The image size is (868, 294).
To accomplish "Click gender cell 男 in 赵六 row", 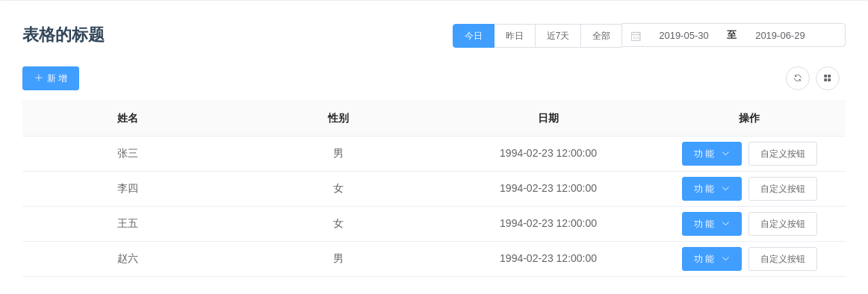I will (338, 259).
